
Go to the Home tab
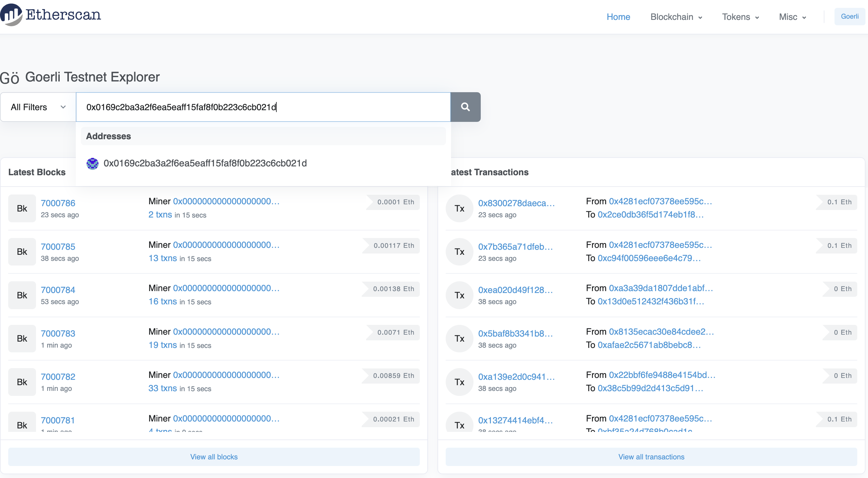[x=618, y=17]
